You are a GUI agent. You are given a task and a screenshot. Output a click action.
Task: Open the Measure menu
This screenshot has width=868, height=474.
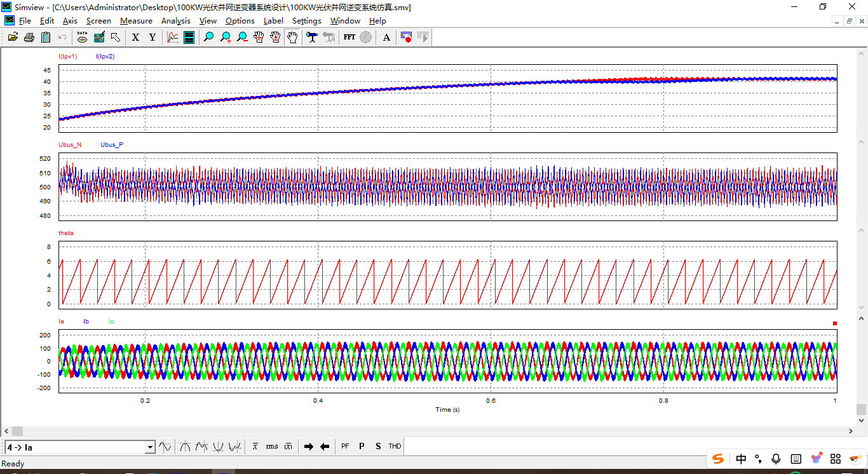[136, 21]
